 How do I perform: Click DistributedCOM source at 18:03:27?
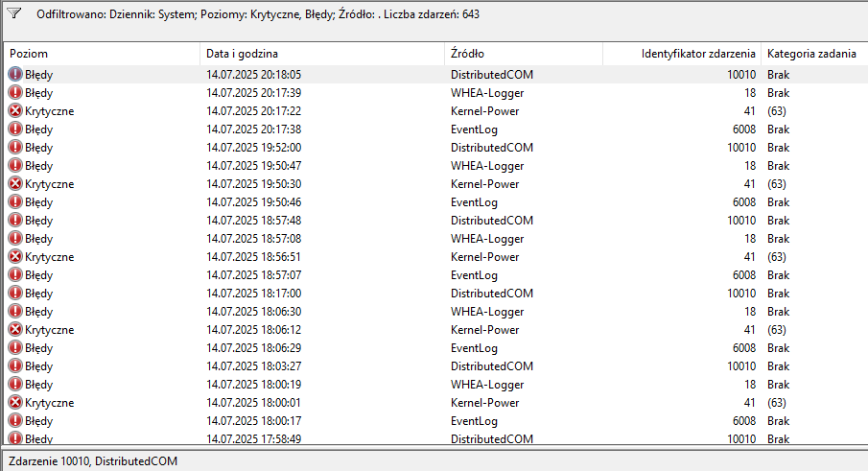pos(492,366)
